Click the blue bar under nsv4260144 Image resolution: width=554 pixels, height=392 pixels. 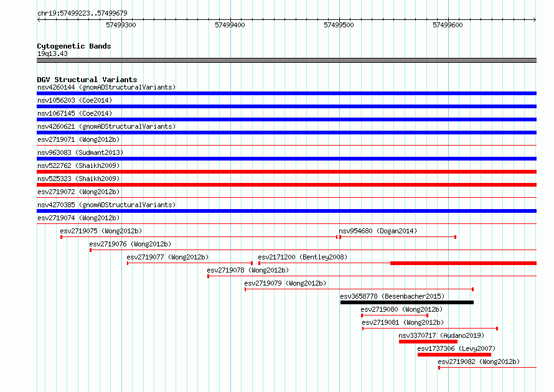click(286, 93)
